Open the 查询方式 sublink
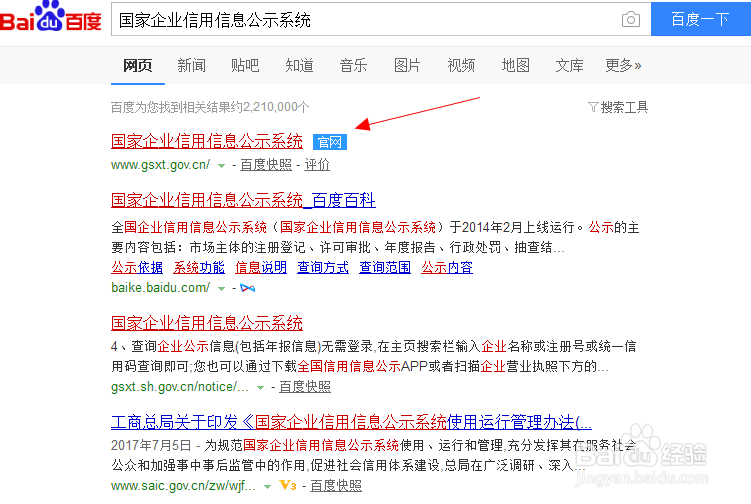751x504 pixels. pos(323,267)
